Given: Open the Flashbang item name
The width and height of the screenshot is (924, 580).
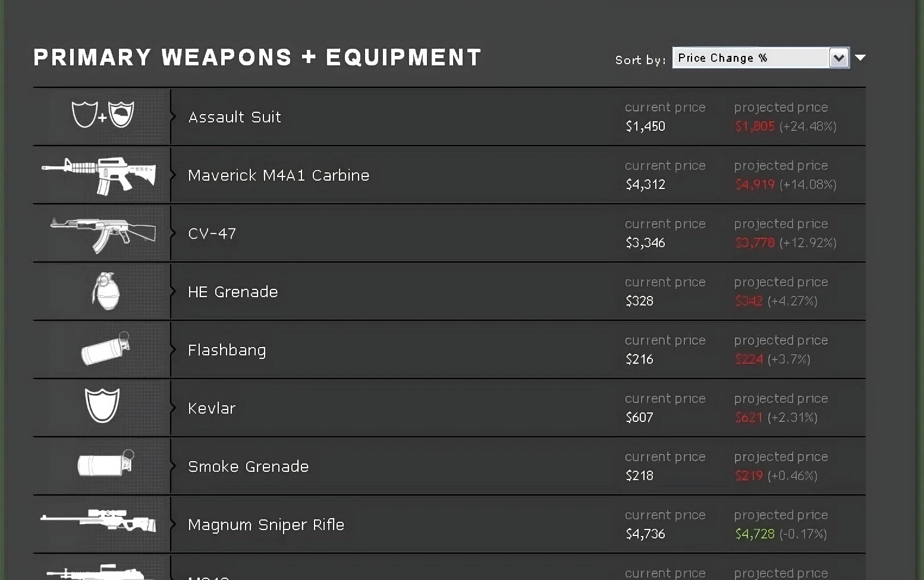Looking at the screenshot, I should [x=227, y=350].
